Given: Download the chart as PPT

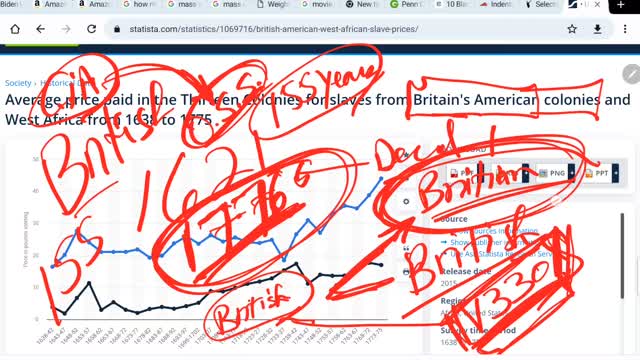Looking at the screenshot, I should pos(597,173).
